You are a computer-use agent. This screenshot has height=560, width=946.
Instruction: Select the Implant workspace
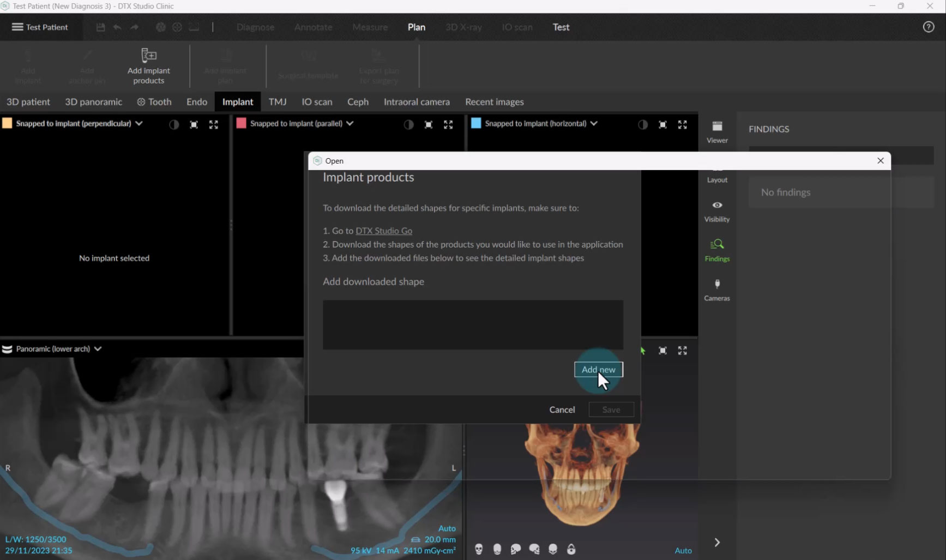[238, 102]
